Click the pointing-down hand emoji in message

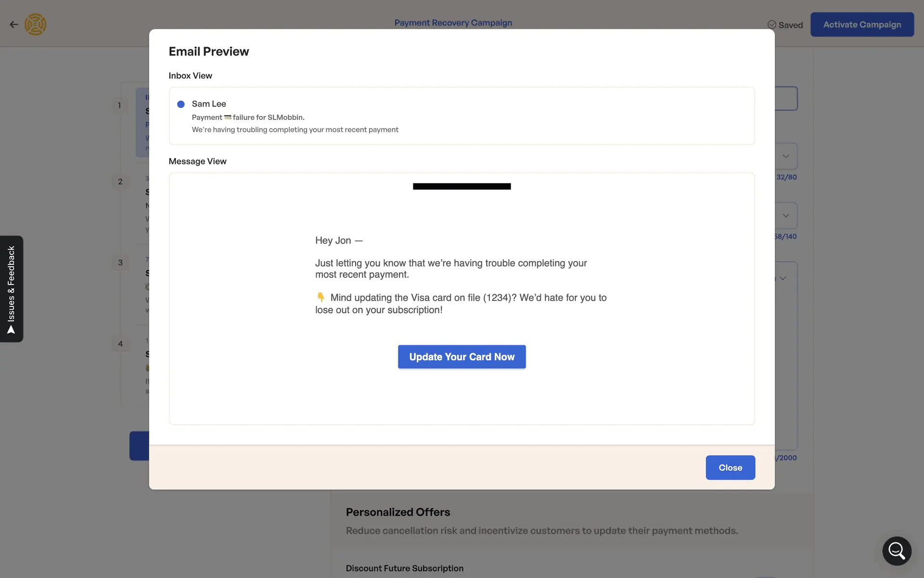(x=321, y=297)
